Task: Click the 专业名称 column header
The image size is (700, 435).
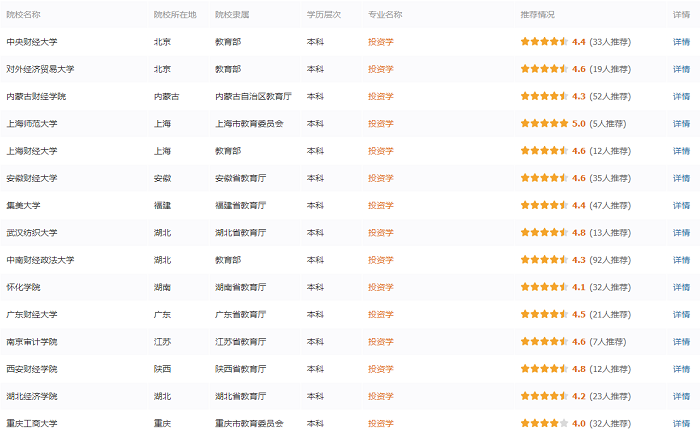Action: click(385, 15)
